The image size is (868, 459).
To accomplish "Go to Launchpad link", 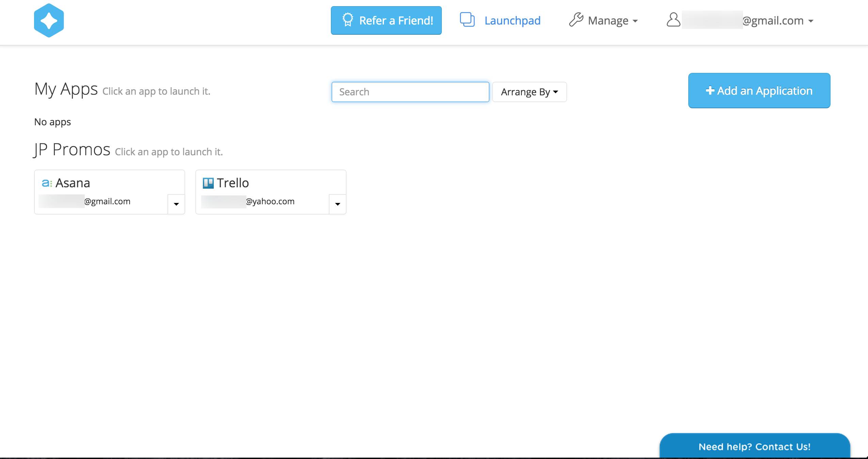I will coord(512,21).
